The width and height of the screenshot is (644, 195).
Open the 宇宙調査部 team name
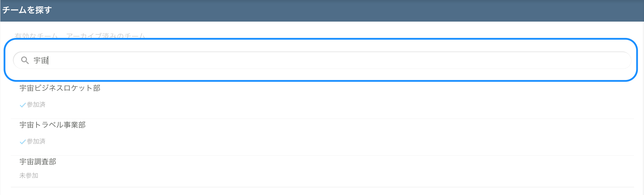click(38, 162)
